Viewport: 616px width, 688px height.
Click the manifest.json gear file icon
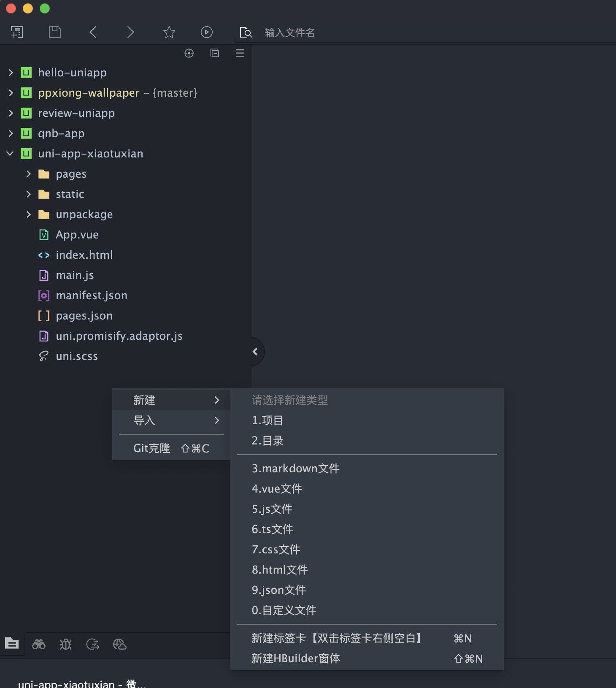coord(44,295)
